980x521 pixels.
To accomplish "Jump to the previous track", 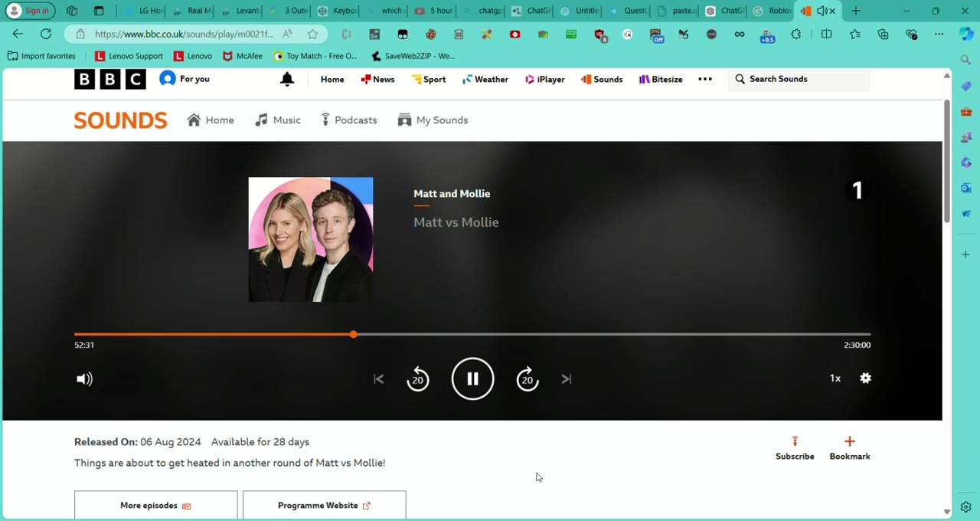I will tap(378, 378).
